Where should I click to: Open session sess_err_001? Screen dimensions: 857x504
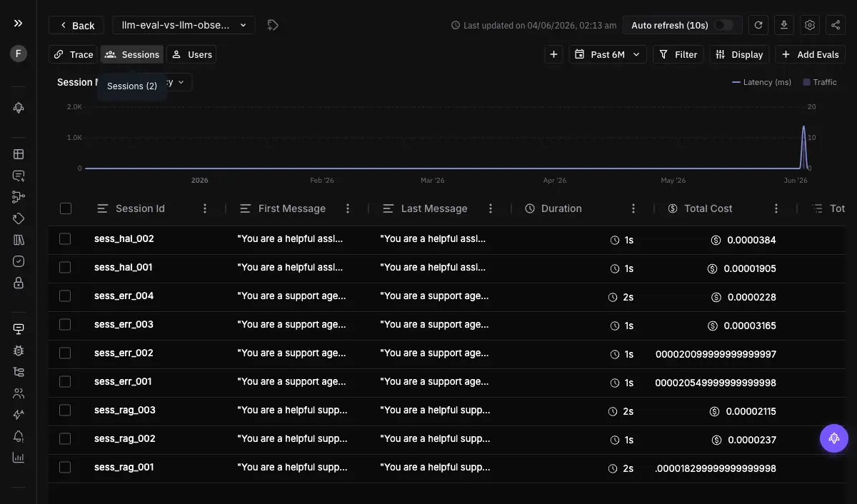(123, 381)
